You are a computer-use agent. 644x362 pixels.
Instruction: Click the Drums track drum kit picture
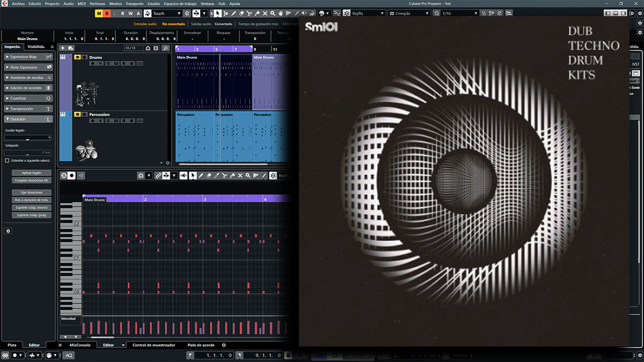[x=86, y=94]
